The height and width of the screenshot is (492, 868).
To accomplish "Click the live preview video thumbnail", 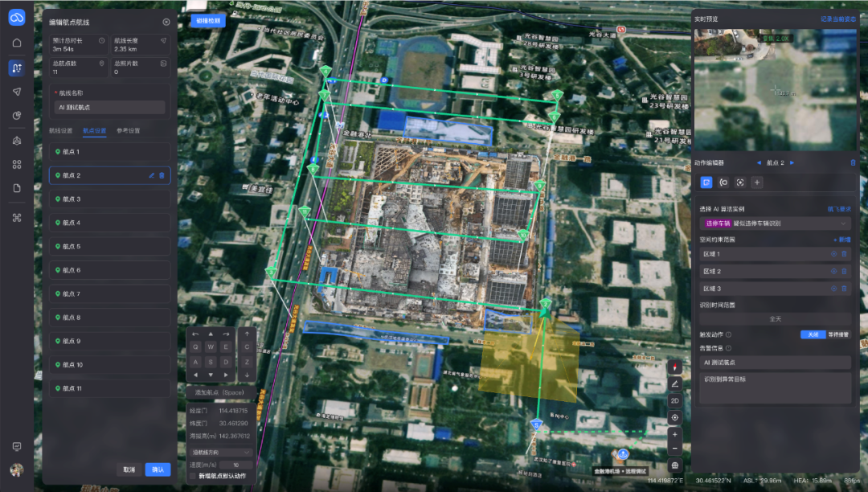I will [775, 90].
